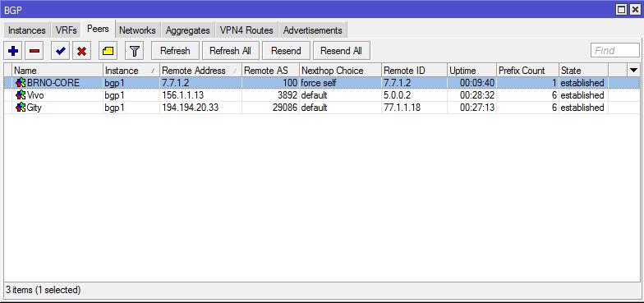Open the Aggregates tab
This screenshot has width=644, height=303.
[x=187, y=30]
